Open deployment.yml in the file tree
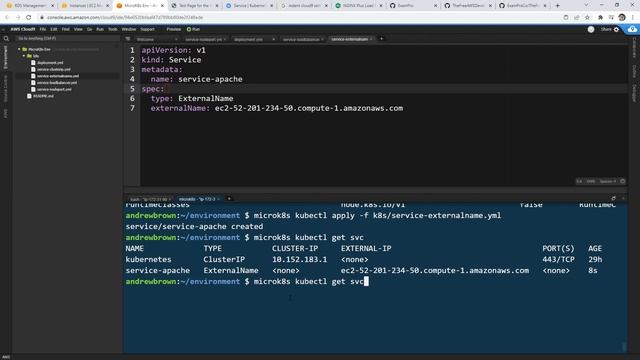Viewport: 640px width, 360px height. click(50, 63)
